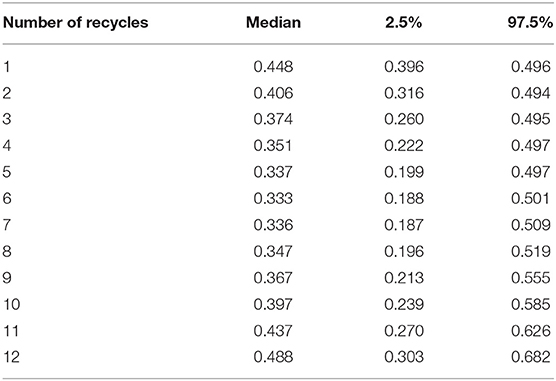
Task: Click the 2.5% column header
Action: coord(404,23)
